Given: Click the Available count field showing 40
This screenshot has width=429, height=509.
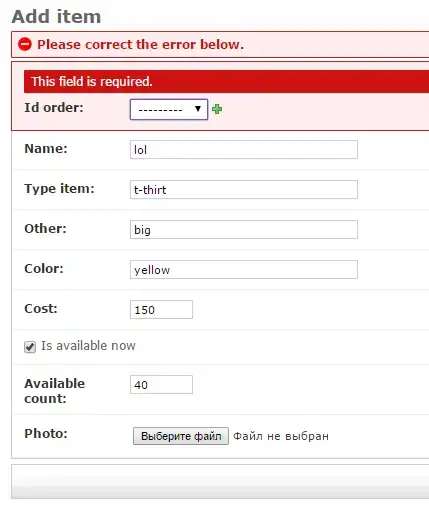Looking at the screenshot, I should (x=161, y=385).
